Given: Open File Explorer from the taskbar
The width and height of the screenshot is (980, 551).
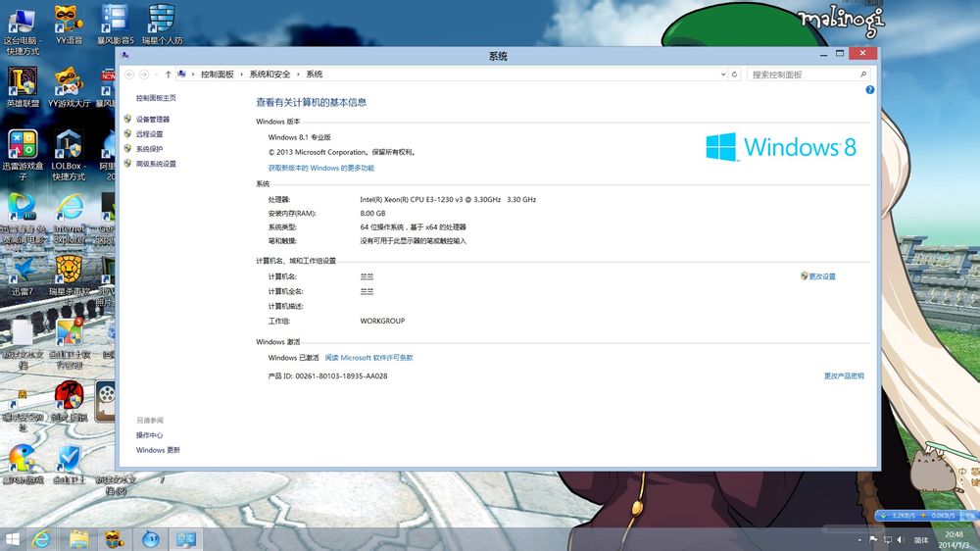Looking at the screenshot, I should tap(78, 539).
